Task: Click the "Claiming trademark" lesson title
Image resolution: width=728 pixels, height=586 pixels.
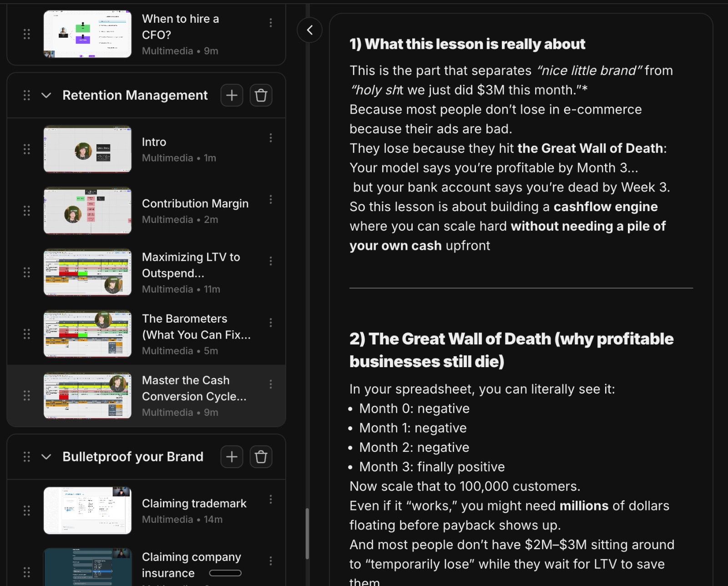Action: tap(194, 503)
